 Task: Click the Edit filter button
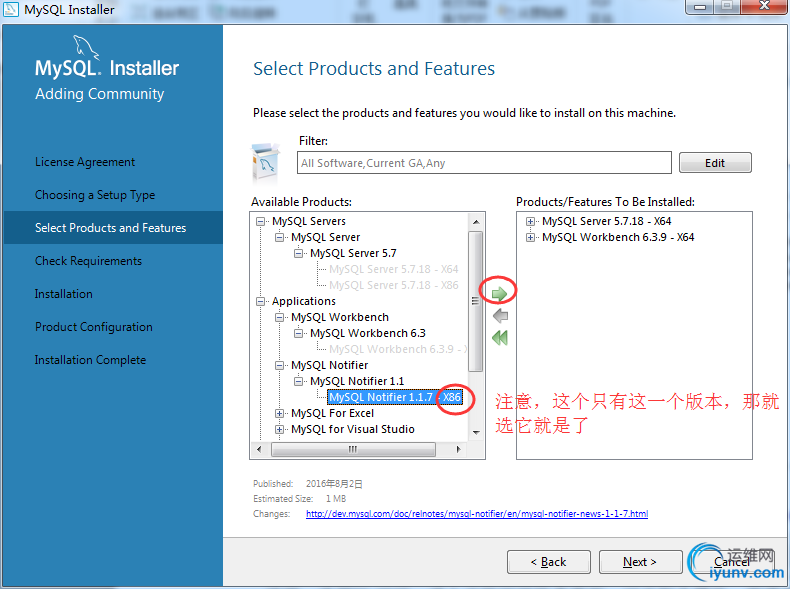[x=715, y=163]
